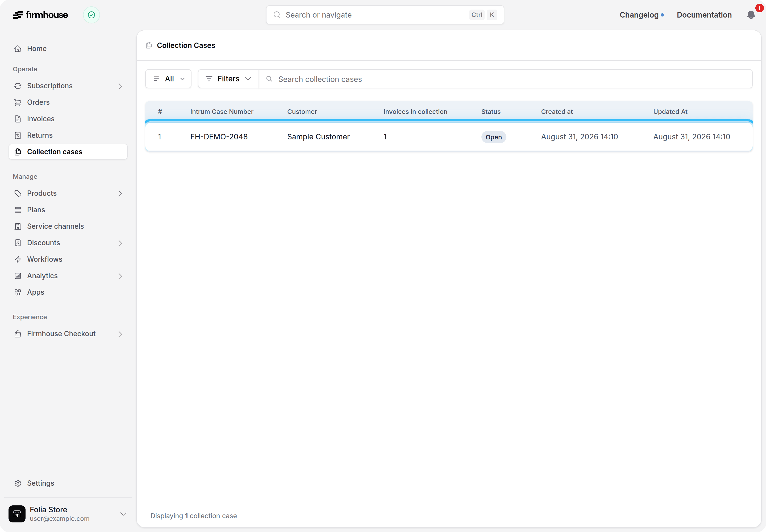
Task: Click the Home house icon
Action: [x=18, y=49]
